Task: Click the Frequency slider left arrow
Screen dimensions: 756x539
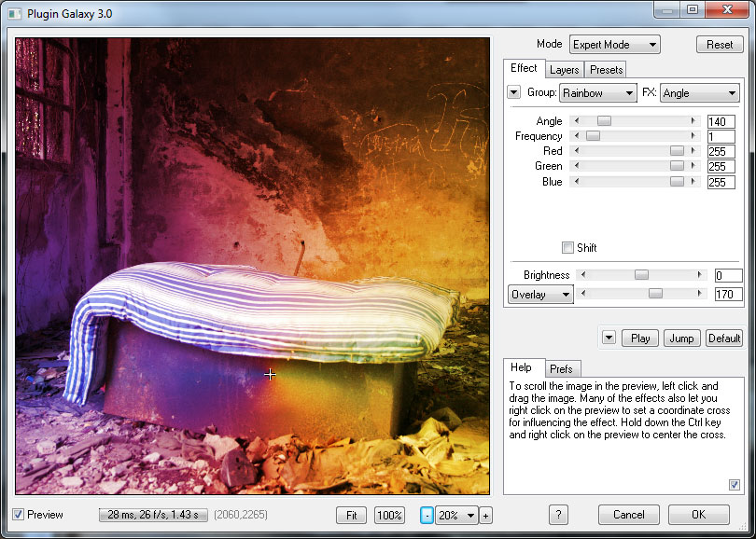Action: (575, 136)
